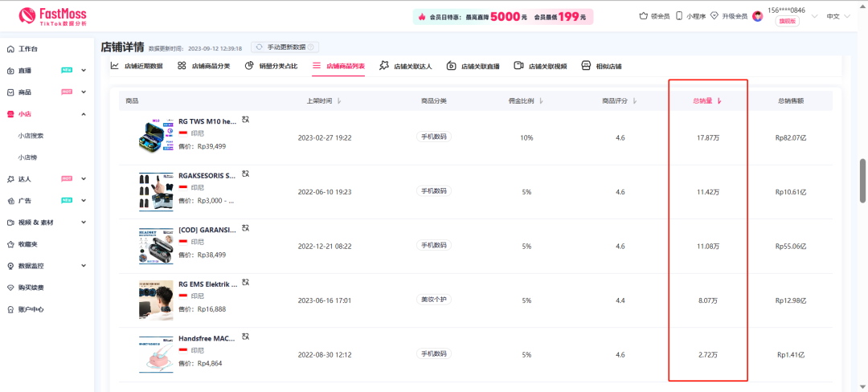The width and height of the screenshot is (868, 392).
Task: Collapse the 小店 sidebar section
Action: pos(84,114)
